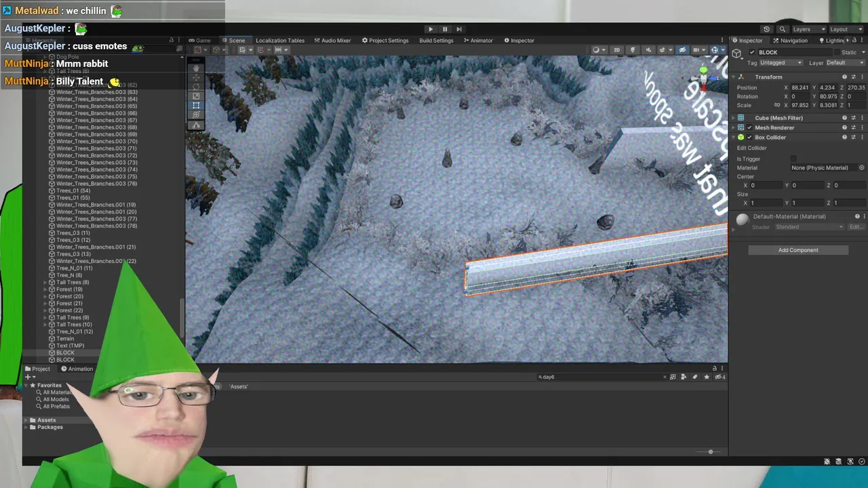868x488 pixels.
Task: Switch to the Animator tab
Action: (478, 40)
